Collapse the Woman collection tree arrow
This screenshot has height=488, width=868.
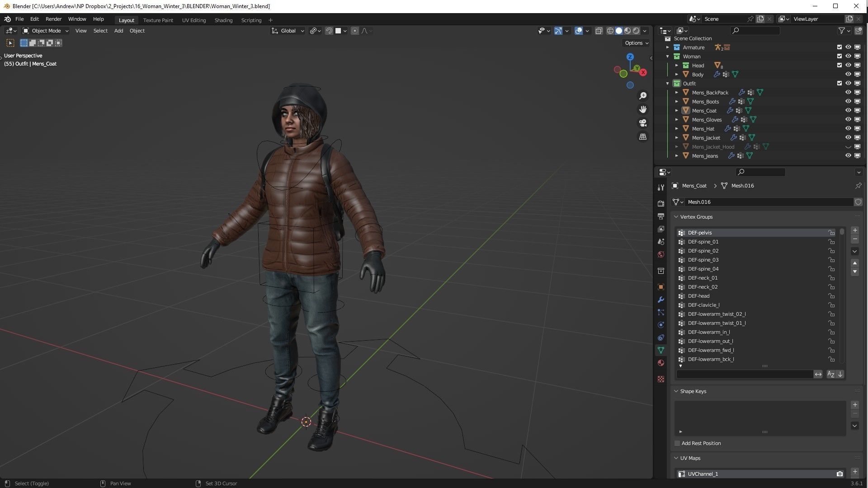tap(668, 56)
